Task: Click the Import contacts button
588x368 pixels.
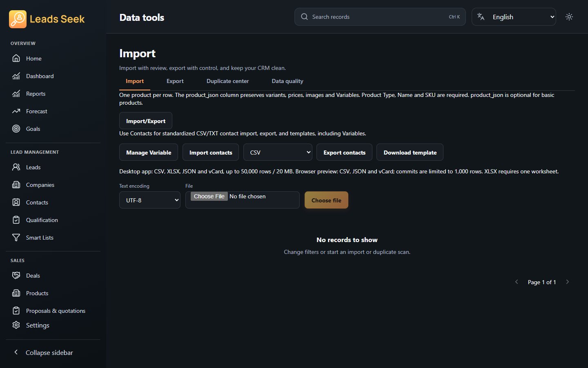Action: [211, 153]
